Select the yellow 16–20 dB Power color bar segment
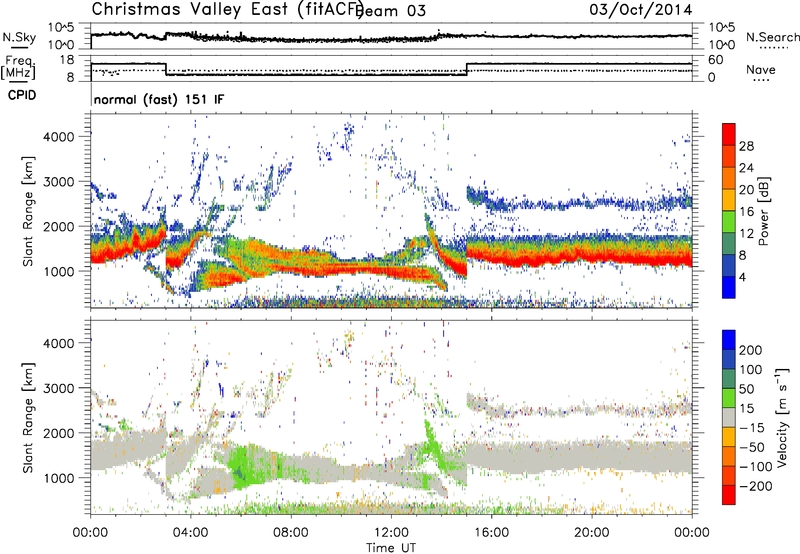The image size is (800, 554). click(729, 200)
